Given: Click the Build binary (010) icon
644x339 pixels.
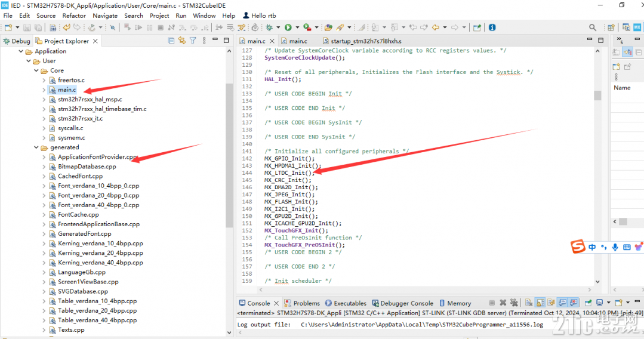Looking at the screenshot, I should click(53, 27).
